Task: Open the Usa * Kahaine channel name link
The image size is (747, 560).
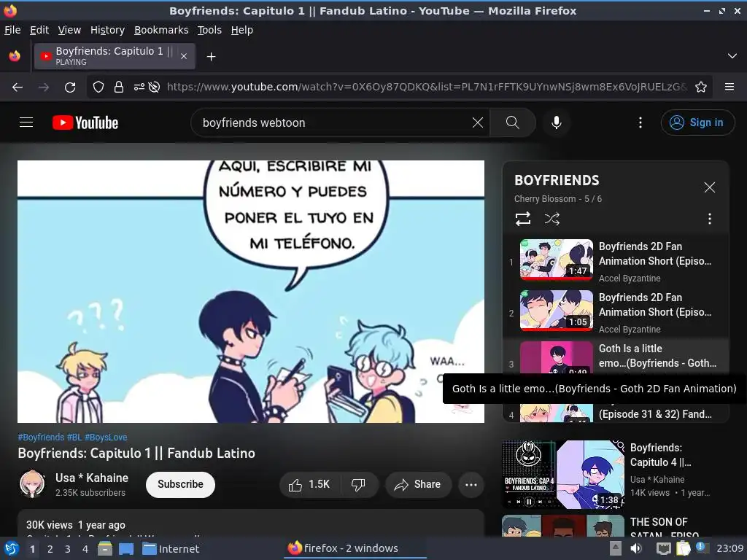Action: [92, 478]
